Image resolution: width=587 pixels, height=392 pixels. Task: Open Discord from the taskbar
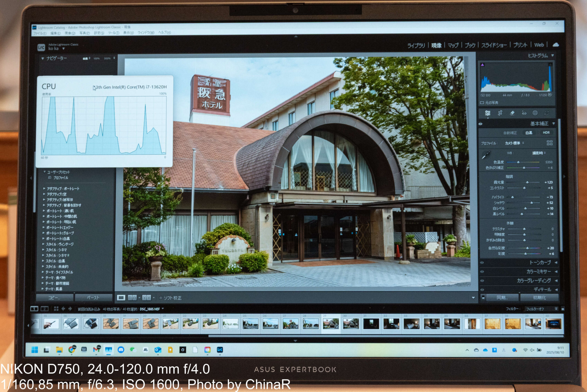pyautogui.click(x=121, y=350)
